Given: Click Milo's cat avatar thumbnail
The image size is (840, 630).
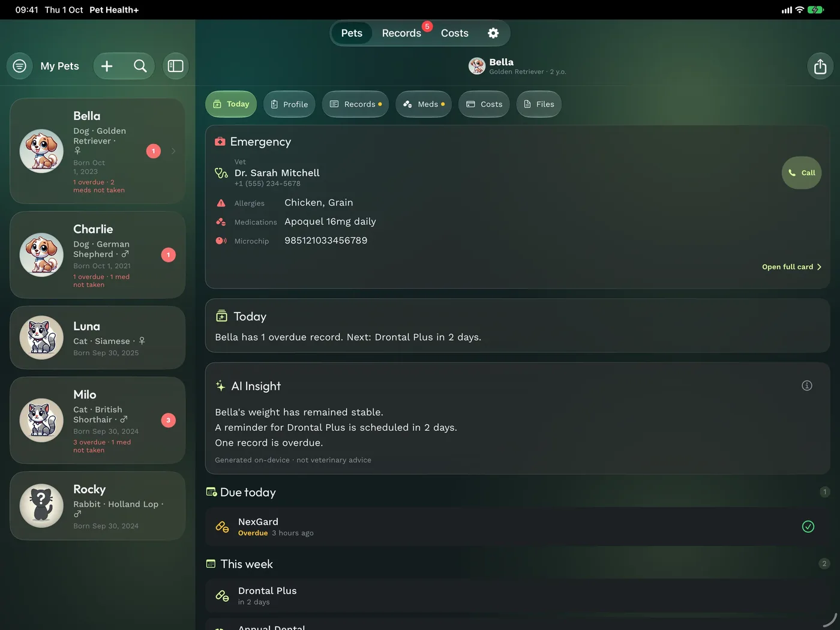Looking at the screenshot, I should [x=41, y=421].
